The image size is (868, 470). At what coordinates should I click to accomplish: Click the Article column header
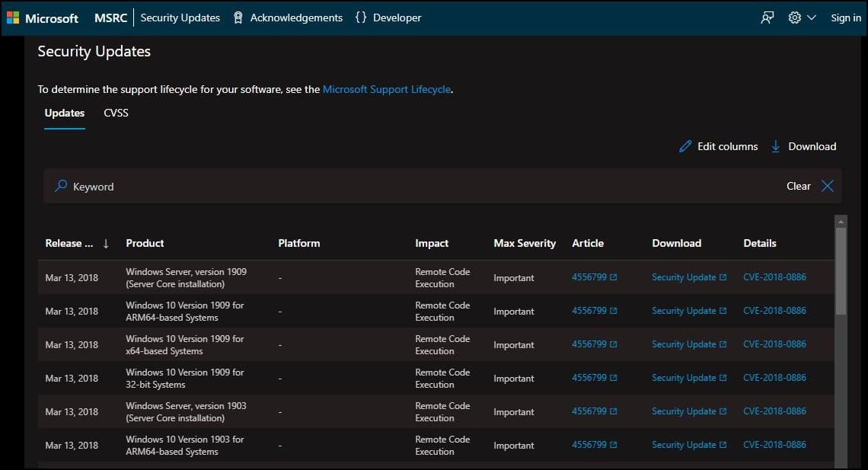pyautogui.click(x=588, y=244)
